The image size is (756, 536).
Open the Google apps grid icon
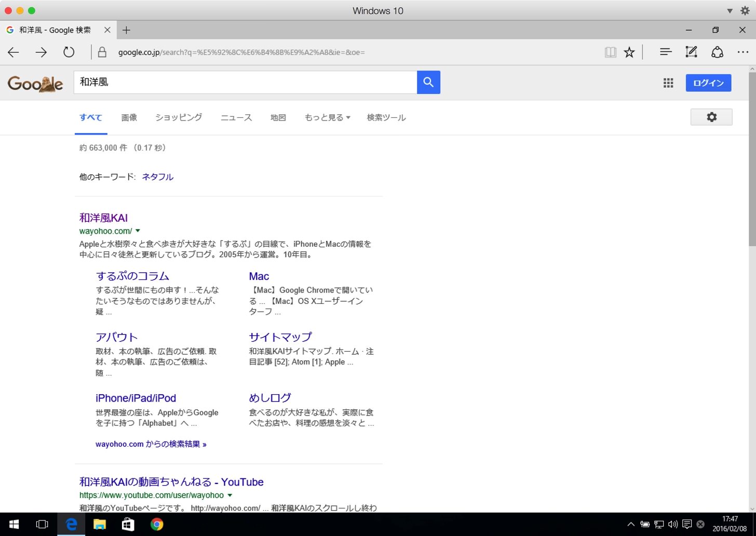pos(668,83)
